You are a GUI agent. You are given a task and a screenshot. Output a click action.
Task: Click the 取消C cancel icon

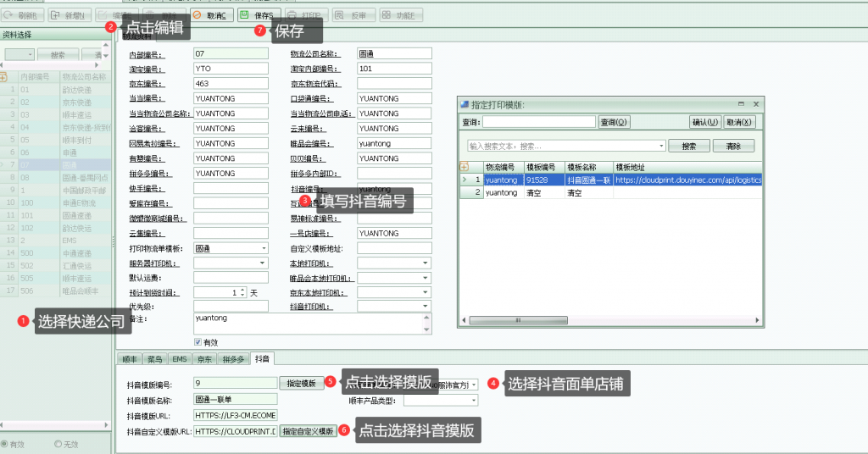[197, 15]
